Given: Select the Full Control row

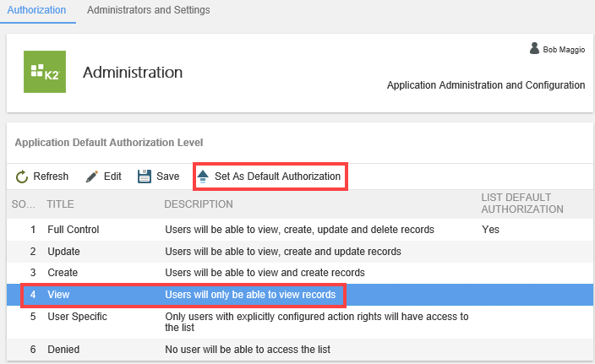Looking at the screenshot, I should pos(74,229).
